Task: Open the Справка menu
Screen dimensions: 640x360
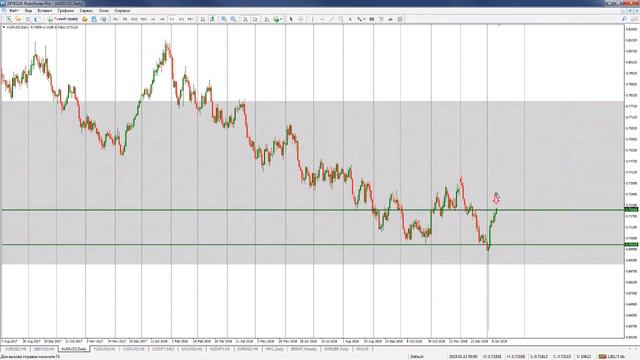Action: (x=122, y=11)
